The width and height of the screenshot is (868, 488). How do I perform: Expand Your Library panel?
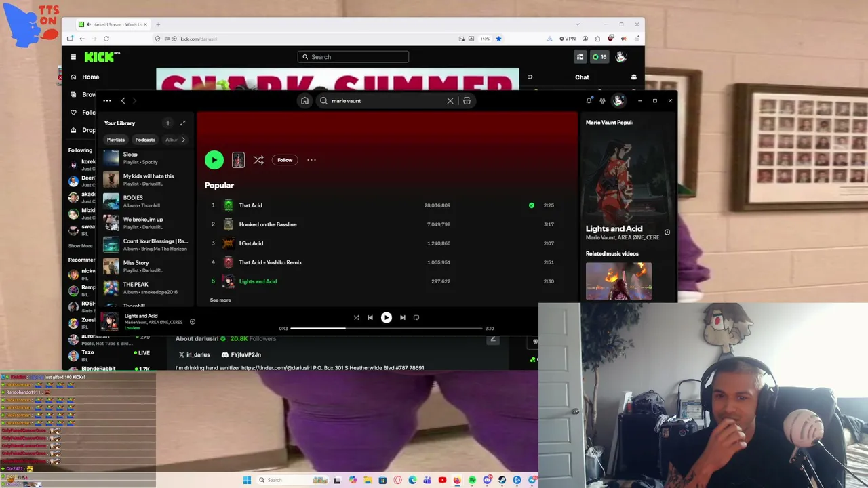point(182,123)
